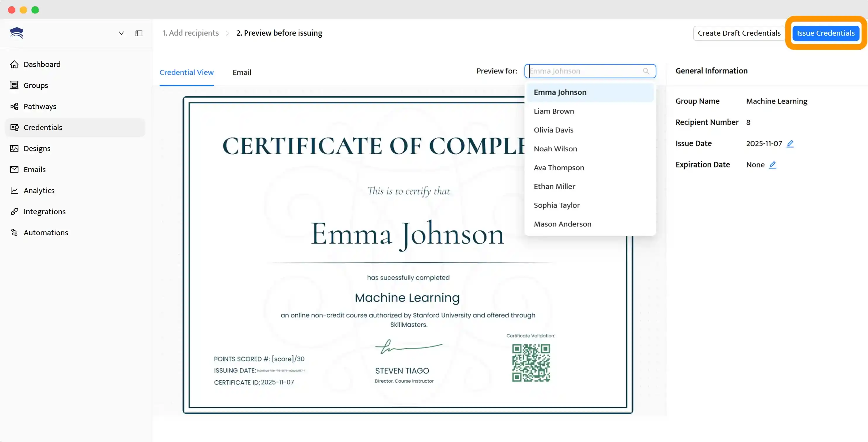Viewport: 868px width, 442px height.
Task: Expand the workspace switcher chevron
Action: click(121, 33)
